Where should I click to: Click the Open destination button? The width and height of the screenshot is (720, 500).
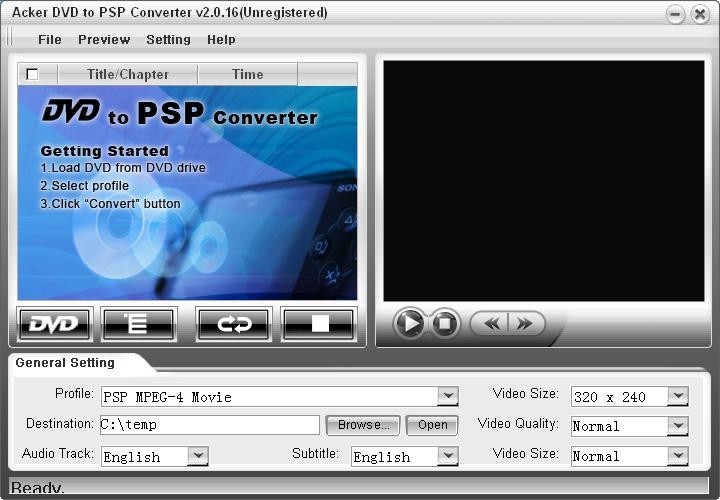click(x=432, y=425)
